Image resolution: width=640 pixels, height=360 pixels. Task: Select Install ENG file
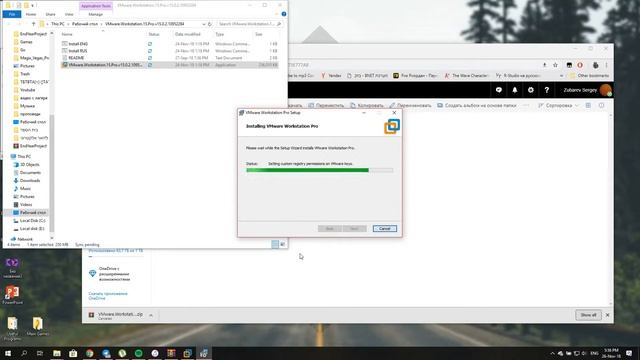pyautogui.click(x=78, y=44)
